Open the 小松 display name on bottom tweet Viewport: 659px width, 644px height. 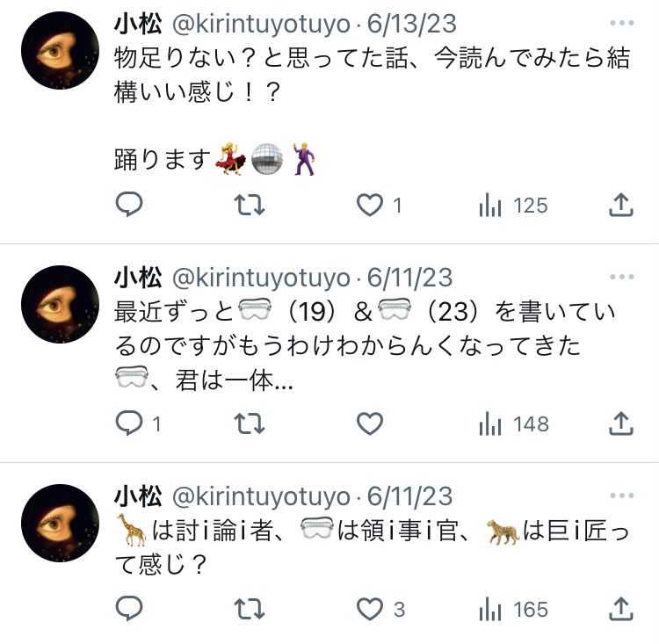tap(138, 496)
